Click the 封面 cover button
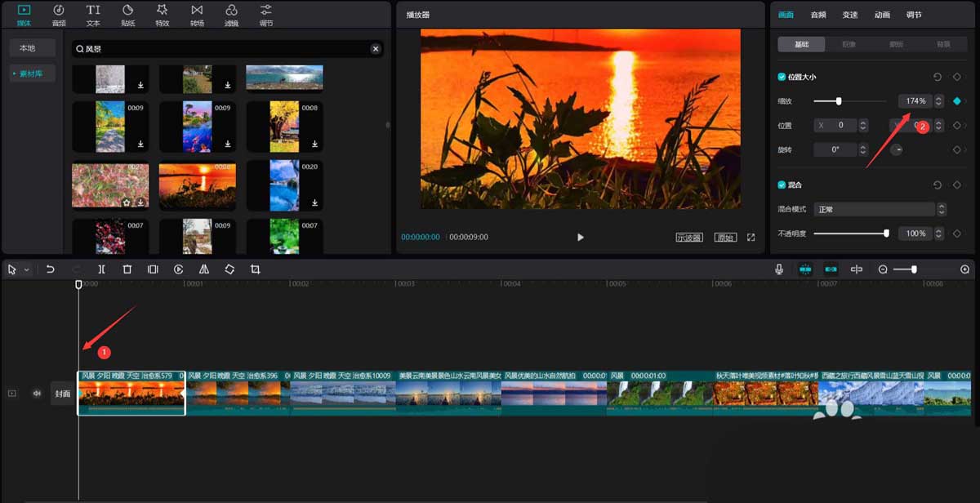 [63, 394]
